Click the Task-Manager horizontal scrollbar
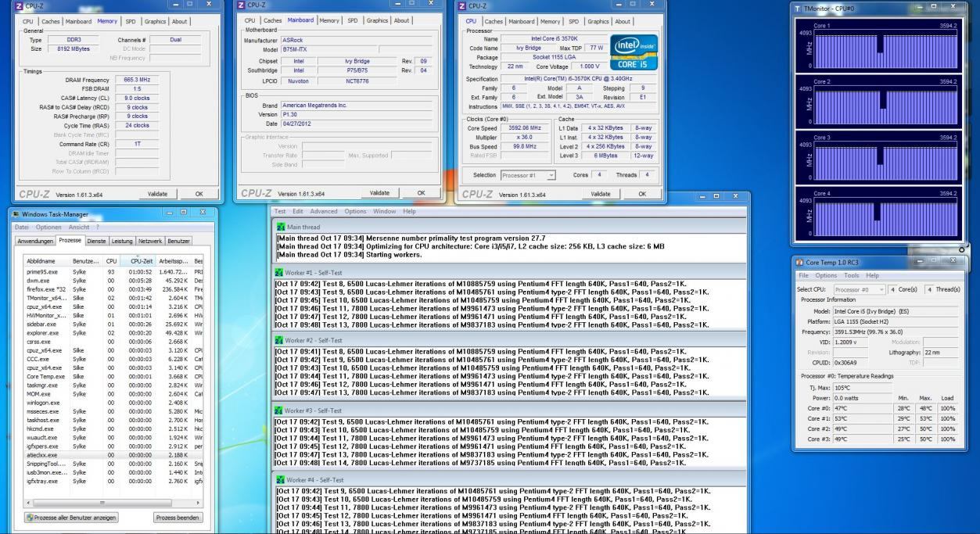 pyautogui.click(x=113, y=504)
